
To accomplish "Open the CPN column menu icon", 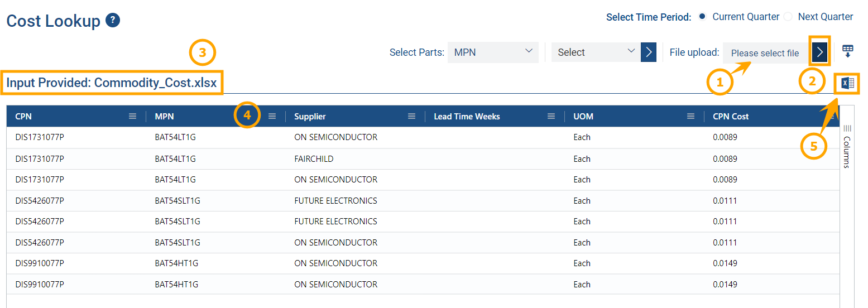I will [x=132, y=117].
